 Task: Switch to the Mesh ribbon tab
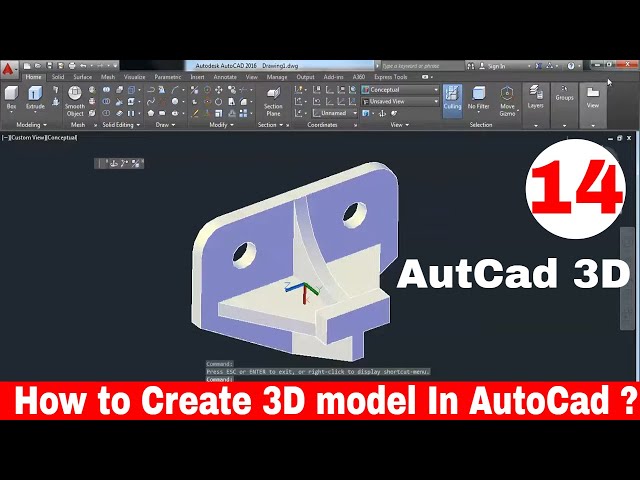coord(108,77)
